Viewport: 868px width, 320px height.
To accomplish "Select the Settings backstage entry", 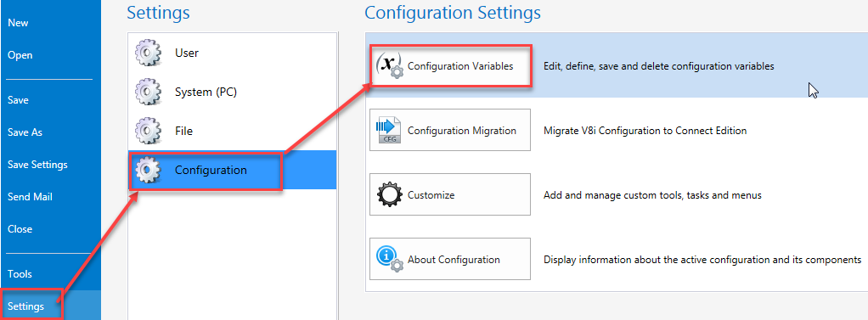I will (x=26, y=306).
